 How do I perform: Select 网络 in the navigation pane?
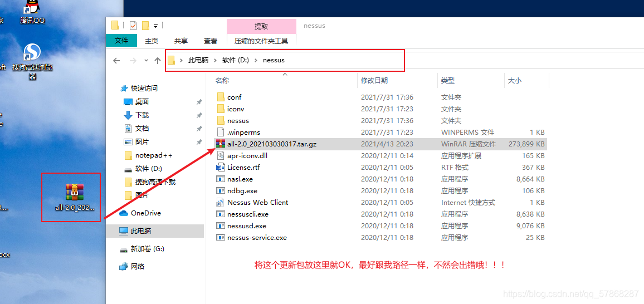click(x=138, y=266)
